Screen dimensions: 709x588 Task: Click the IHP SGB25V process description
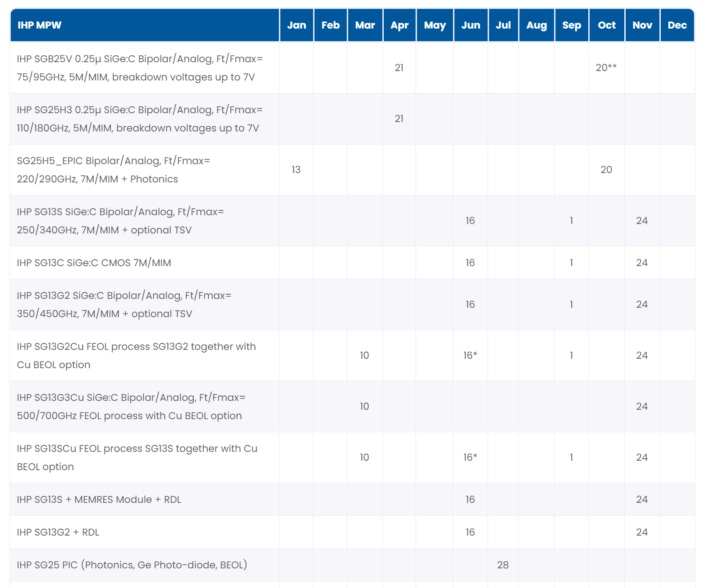coord(139,68)
